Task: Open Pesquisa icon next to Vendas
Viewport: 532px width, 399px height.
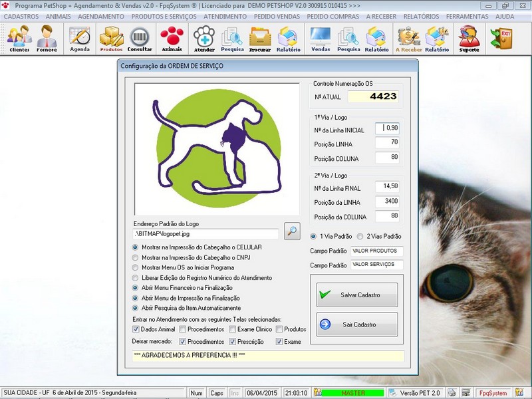Action: pos(348,39)
